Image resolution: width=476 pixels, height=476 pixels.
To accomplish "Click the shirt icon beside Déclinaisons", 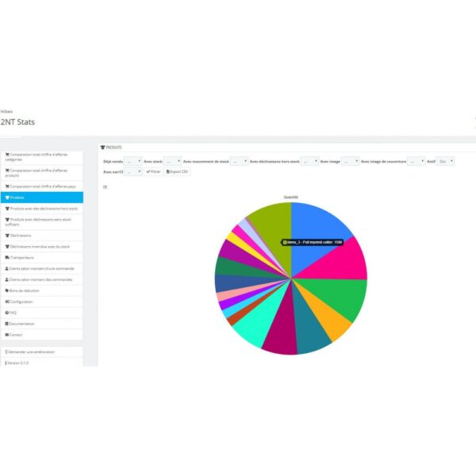I will coord(6,236).
